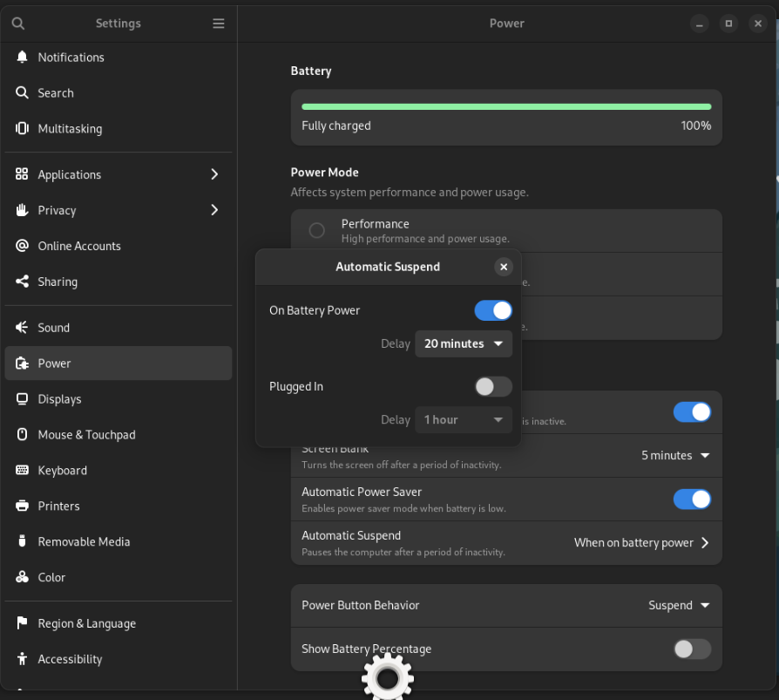Click the Color icon in sidebar

(22, 577)
